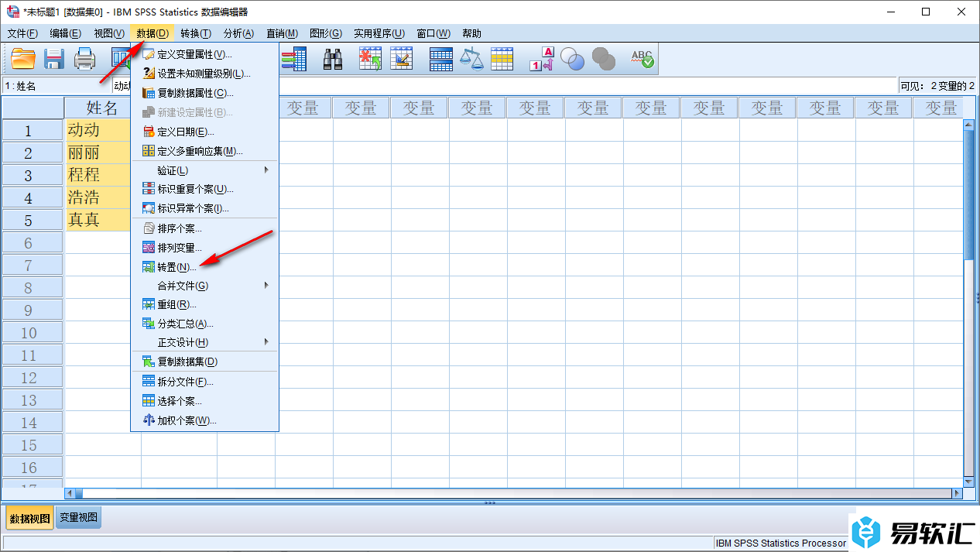
Task: Click the Use Variable Sets circles icon
Action: click(572, 59)
